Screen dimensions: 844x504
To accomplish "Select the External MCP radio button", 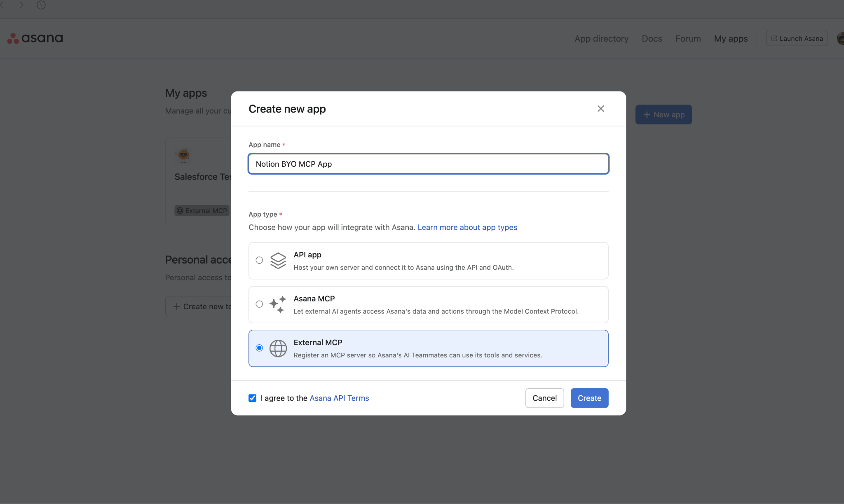I will [259, 348].
